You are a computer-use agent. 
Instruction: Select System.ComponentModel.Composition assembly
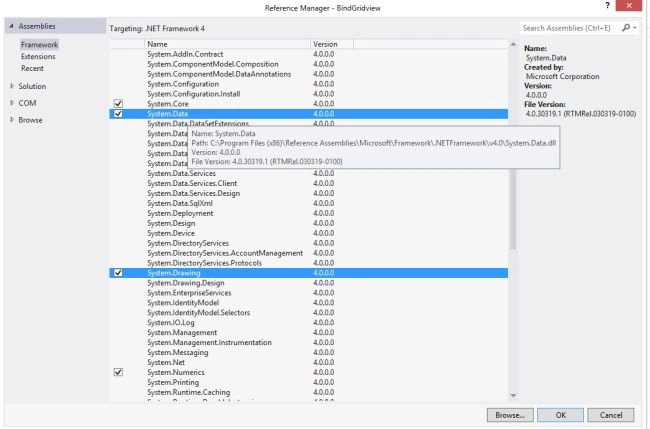[308, 64]
